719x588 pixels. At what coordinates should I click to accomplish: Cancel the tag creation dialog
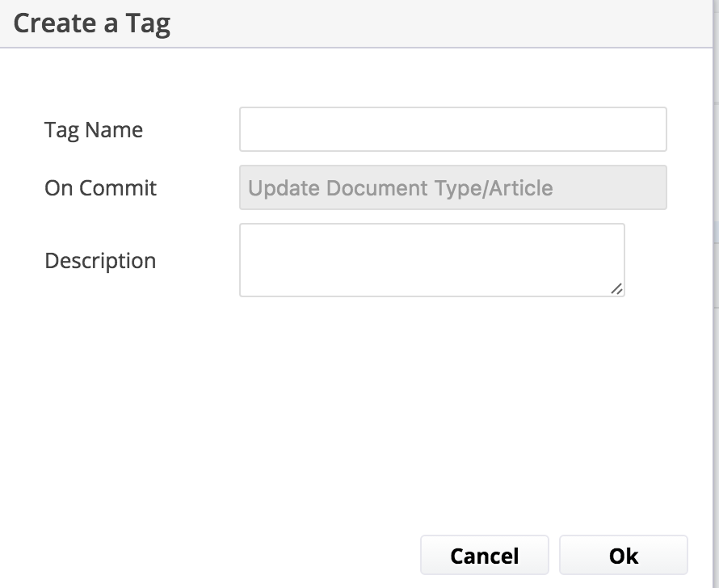[484, 555]
